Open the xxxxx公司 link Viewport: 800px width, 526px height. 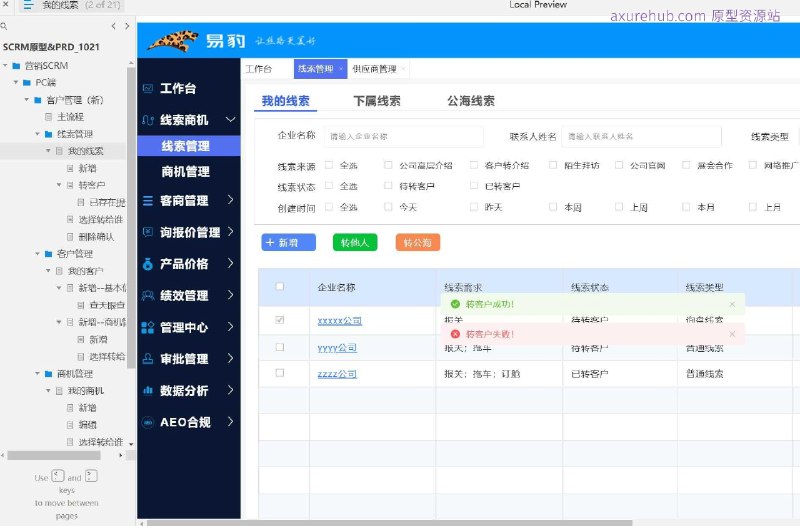point(340,321)
